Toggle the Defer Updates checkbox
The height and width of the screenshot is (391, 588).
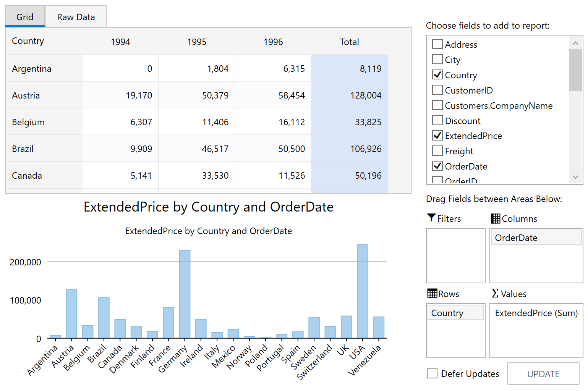[x=432, y=373]
